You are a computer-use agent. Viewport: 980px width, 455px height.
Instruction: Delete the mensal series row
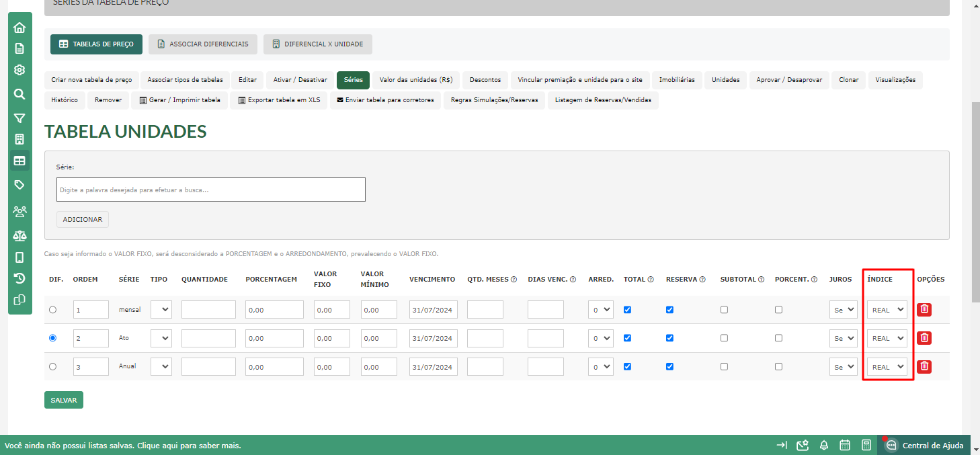(924, 309)
